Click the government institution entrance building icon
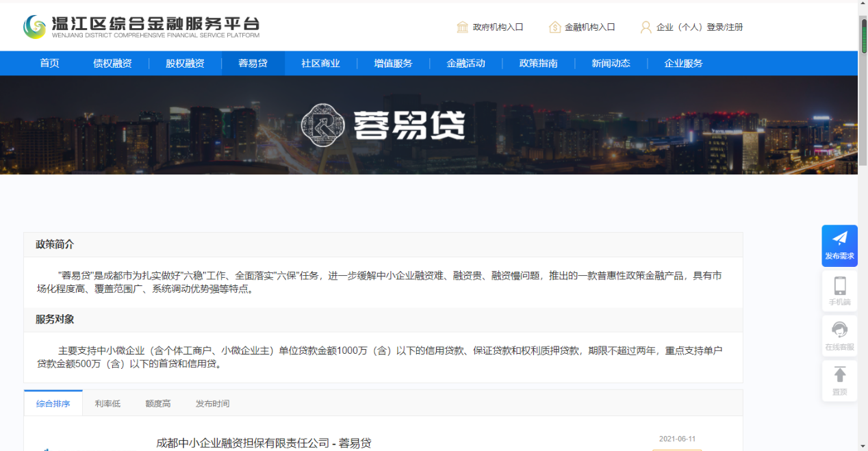Image resolution: width=868 pixels, height=451 pixels. pos(463,27)
